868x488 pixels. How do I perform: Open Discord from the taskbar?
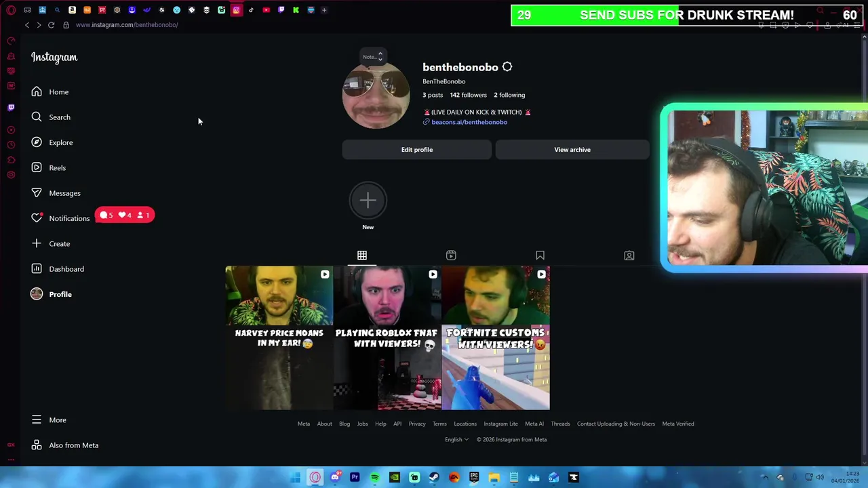[x=335, y=478]
